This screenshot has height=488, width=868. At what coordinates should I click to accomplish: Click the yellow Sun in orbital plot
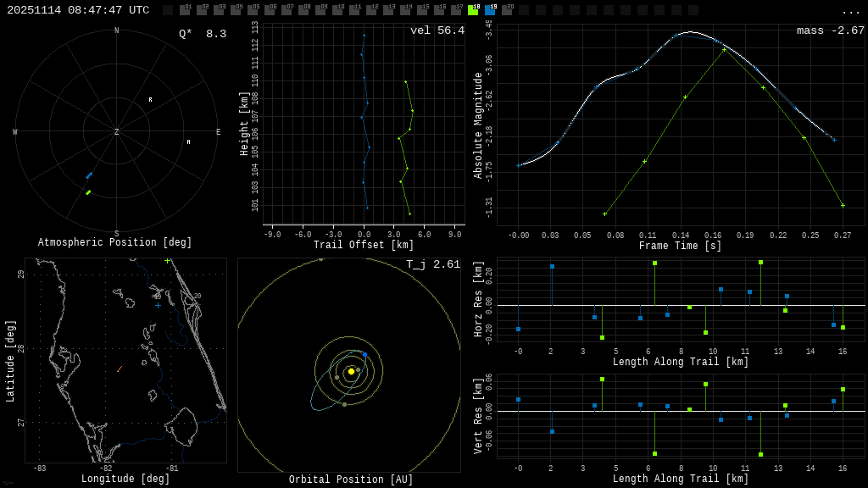click(351, 371)
